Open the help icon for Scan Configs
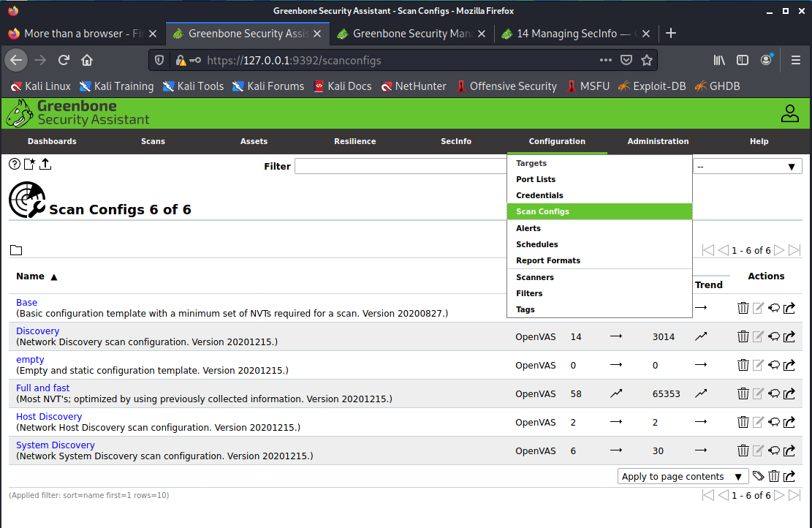The height and width of the screenshot is (528, 812). tap(15, 165)
